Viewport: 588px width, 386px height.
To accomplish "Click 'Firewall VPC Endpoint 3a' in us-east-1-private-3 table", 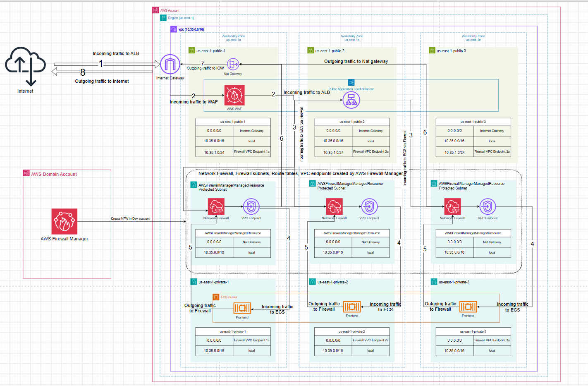I will click(x=492, y=340).
